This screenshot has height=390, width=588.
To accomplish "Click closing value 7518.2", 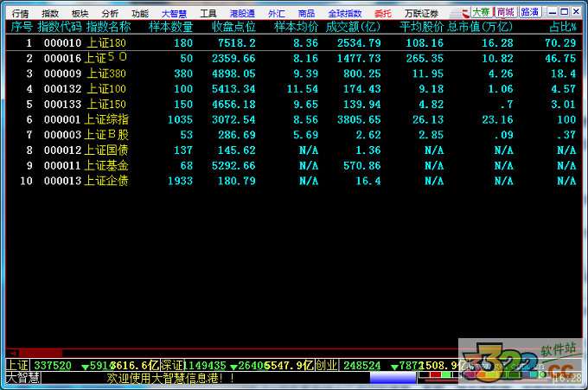I will point(237,43).
